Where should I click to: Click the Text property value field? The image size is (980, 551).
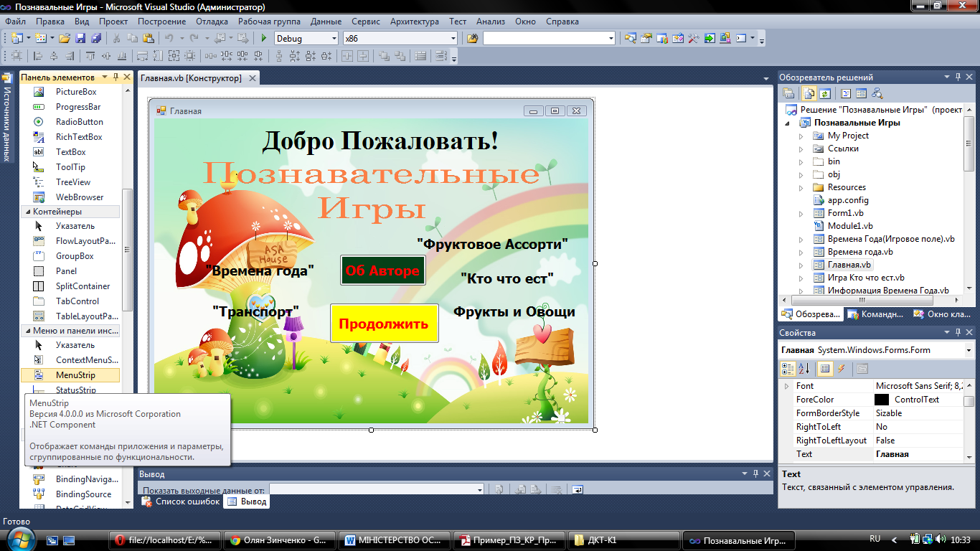click(x=918, y=454)
